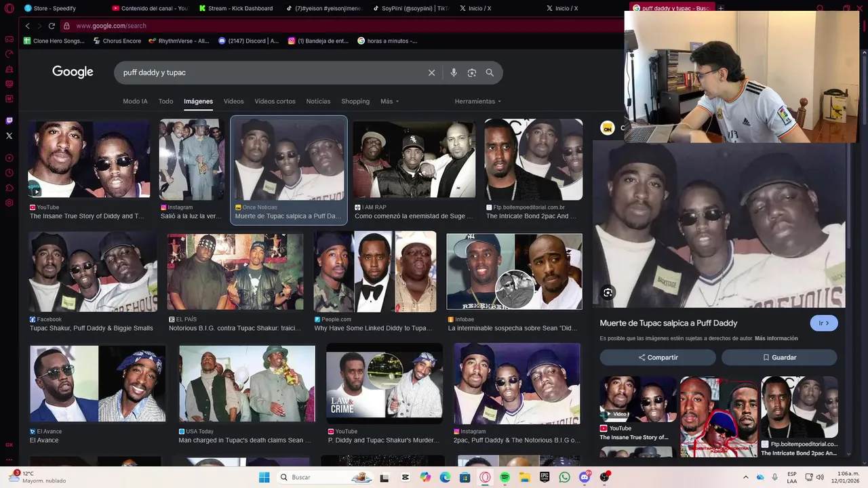Open Windows Start menu
The height and width of the screenshot is (488, 868).
pyautogui.click(x=264, y=477)
